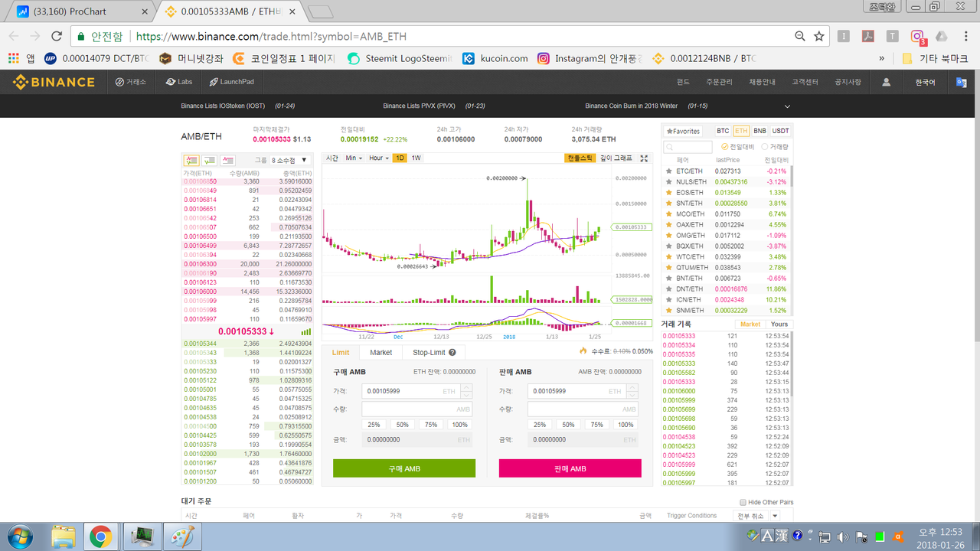Click the volume icon in system tray
980x551 pixels.
(844, 536)
